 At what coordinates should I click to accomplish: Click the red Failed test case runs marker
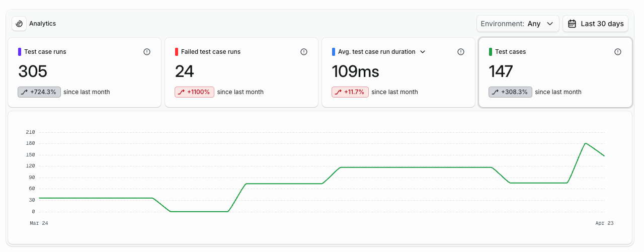tap(177, 52)
